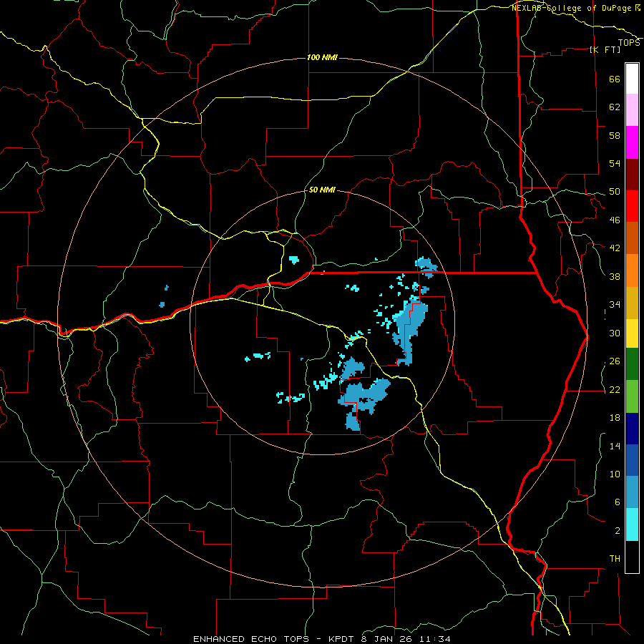
Task: Click the 'TH' legend label
Action: (615, 558)
